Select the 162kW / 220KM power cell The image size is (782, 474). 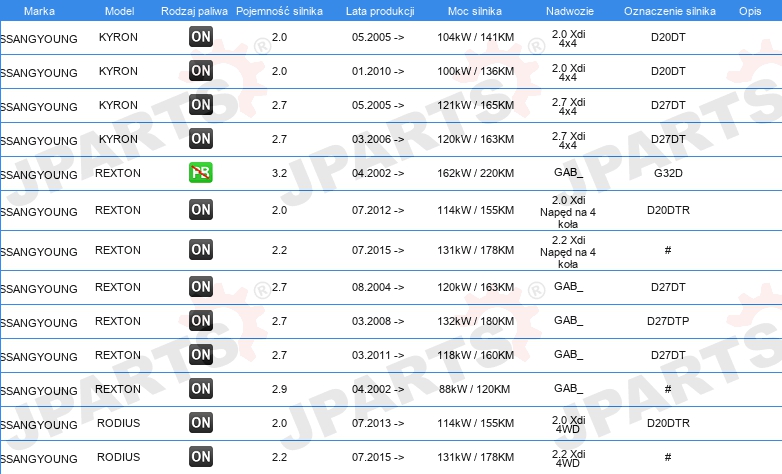(x=475, y=173)
